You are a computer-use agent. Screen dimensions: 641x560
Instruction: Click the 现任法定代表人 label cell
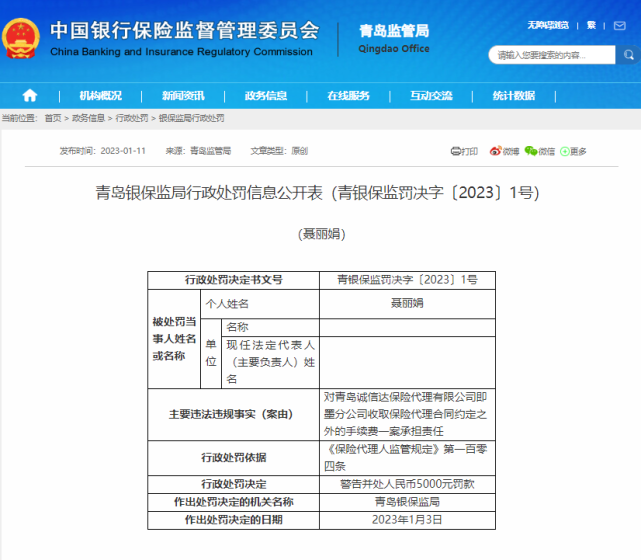[x=270, y=362]
